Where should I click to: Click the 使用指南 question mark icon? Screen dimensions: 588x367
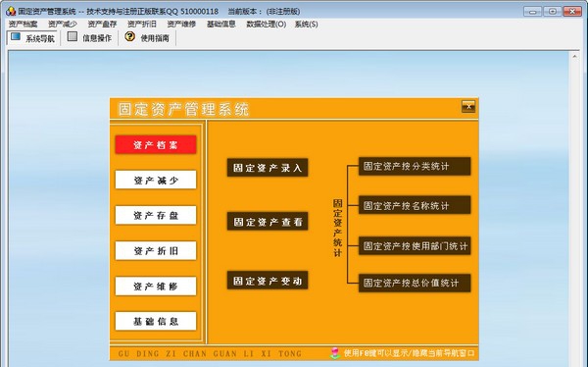click(129, 36)
